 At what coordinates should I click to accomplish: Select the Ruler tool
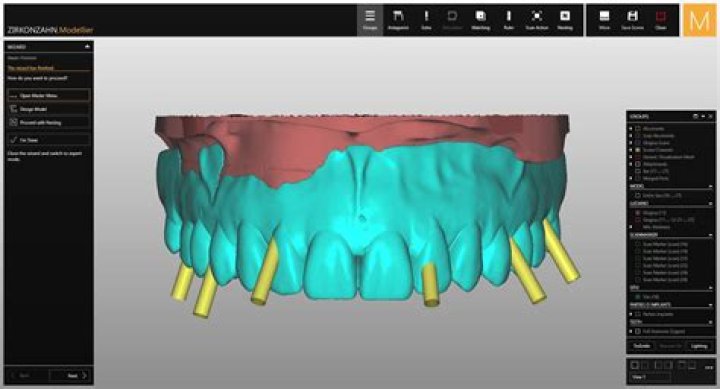(x=508, y=20)
